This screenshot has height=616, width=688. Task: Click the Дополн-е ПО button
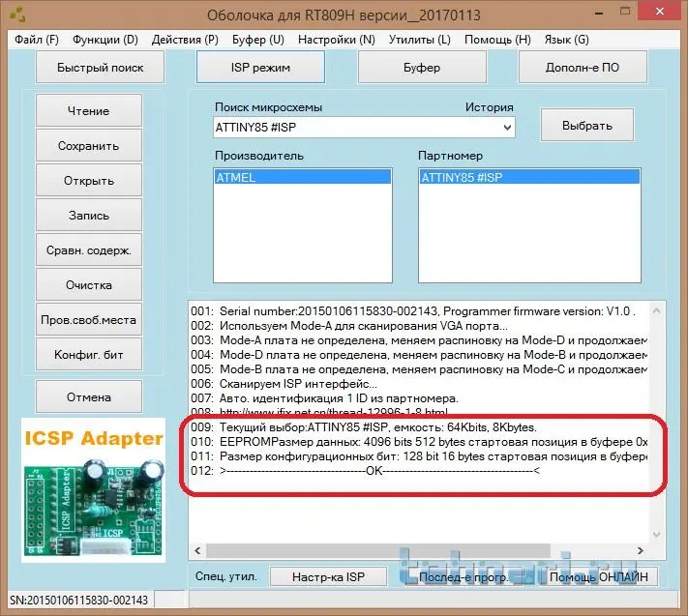click(583, 67)
